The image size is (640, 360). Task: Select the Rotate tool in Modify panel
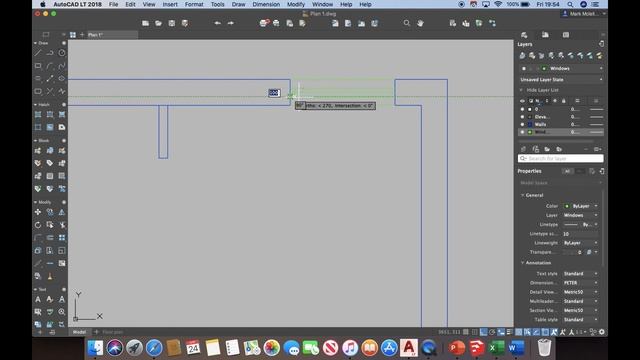[x=38, y=225]
